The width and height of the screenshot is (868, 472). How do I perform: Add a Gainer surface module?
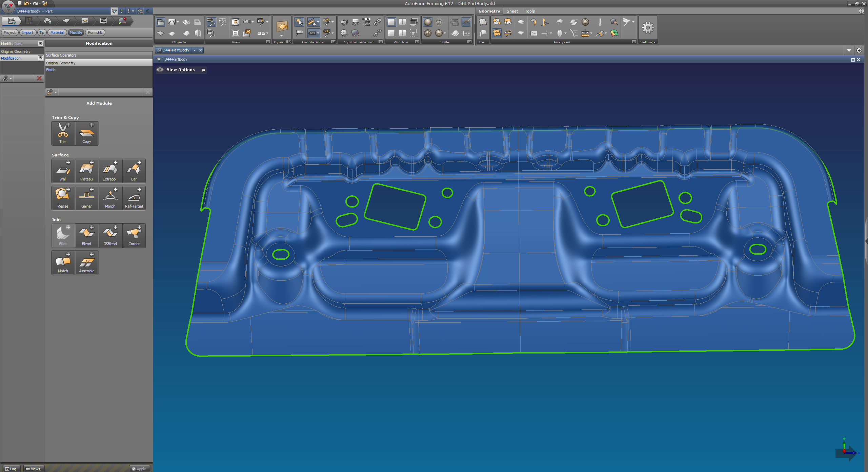tap(86, 198)
